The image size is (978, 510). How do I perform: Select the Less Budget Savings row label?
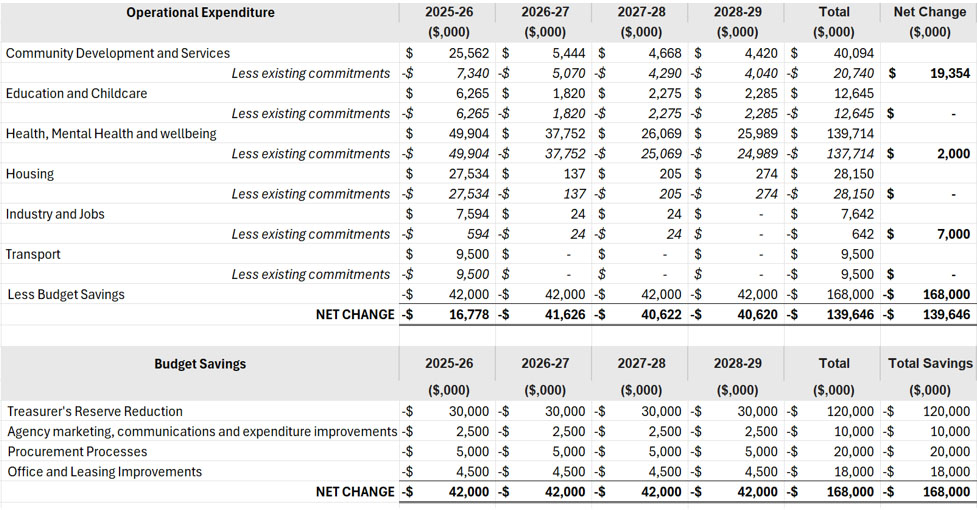66,294
